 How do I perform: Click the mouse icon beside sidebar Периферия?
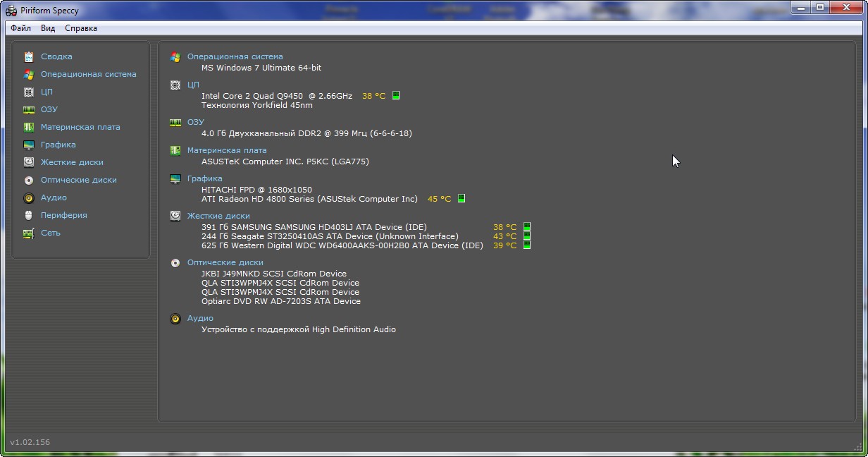pos(29,215)
